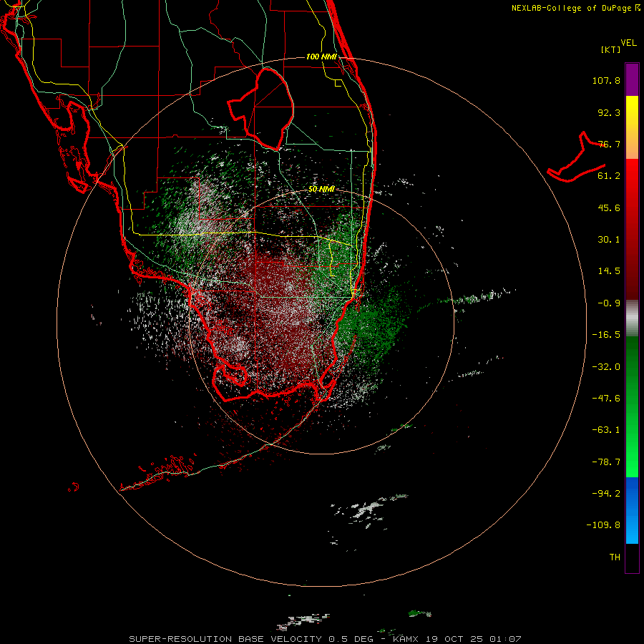Click the gray echo cluster south of the Keys

[x=366, y=510]
